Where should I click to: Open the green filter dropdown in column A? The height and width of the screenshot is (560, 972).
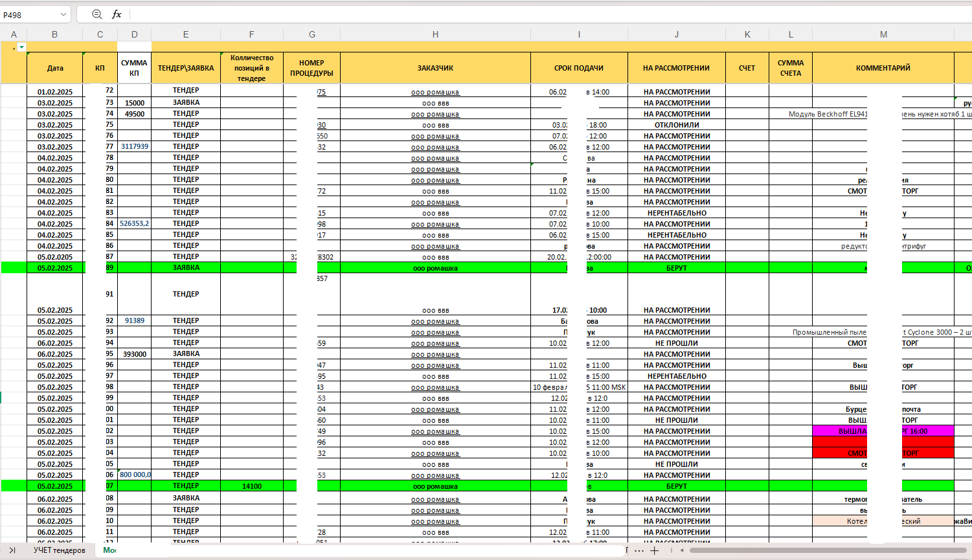point(21,47)
